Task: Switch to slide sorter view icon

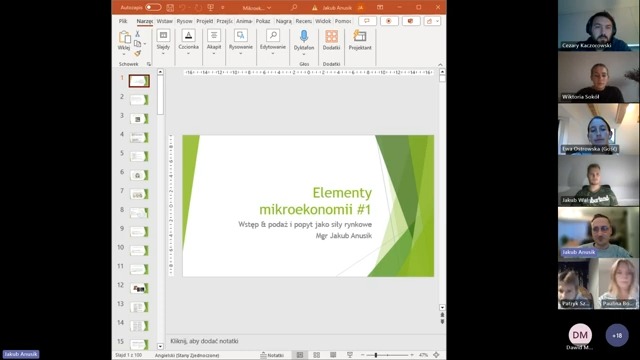Action: [x=316, y=355]
